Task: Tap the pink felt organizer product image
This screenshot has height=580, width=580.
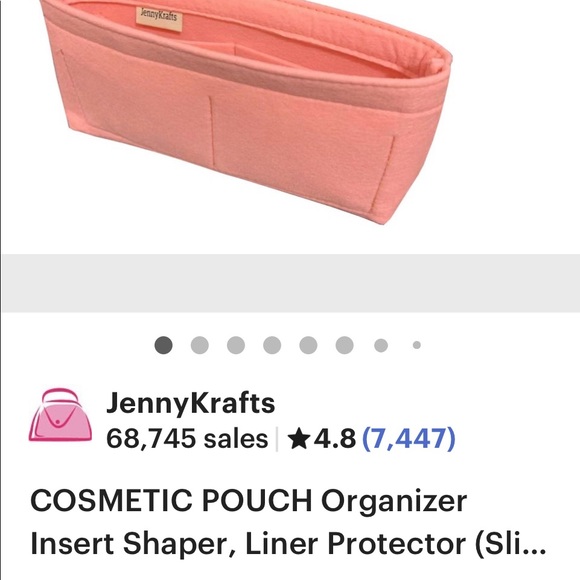Action: [x=246, y=111]
